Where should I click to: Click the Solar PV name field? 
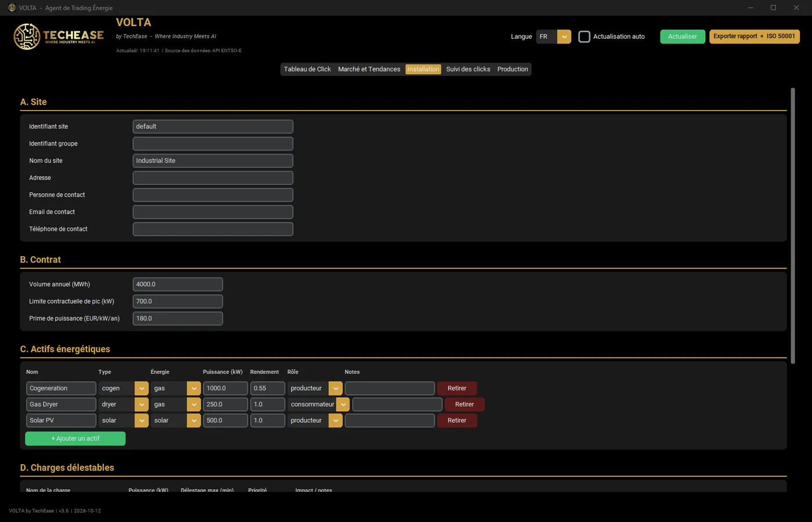(x=61, y=420)
